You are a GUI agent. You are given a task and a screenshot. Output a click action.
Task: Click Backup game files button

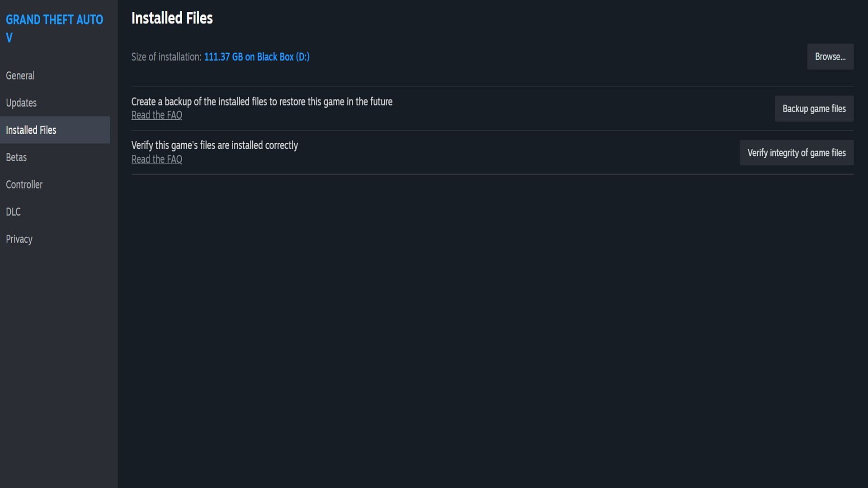814,108
